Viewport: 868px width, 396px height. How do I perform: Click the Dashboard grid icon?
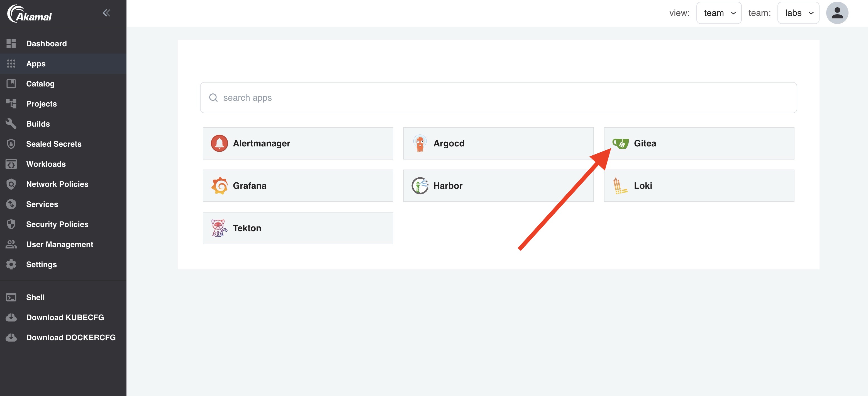pyautogui.click(x=11, y=44)
